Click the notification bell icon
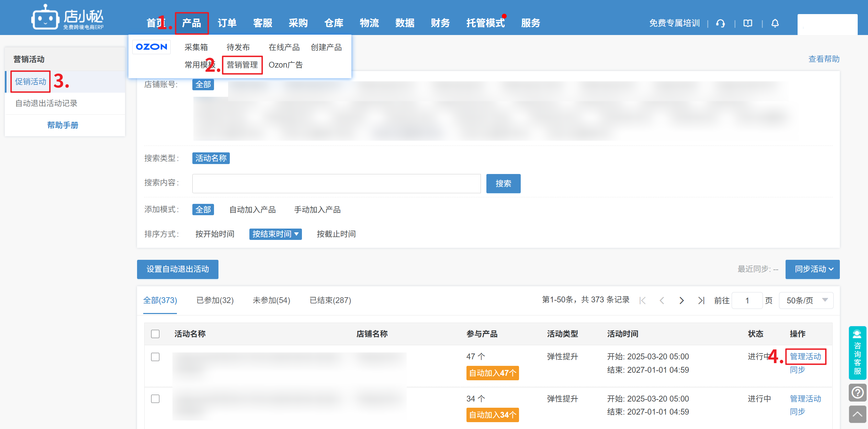This screenshot has width=868, height=429. (775, 23)
